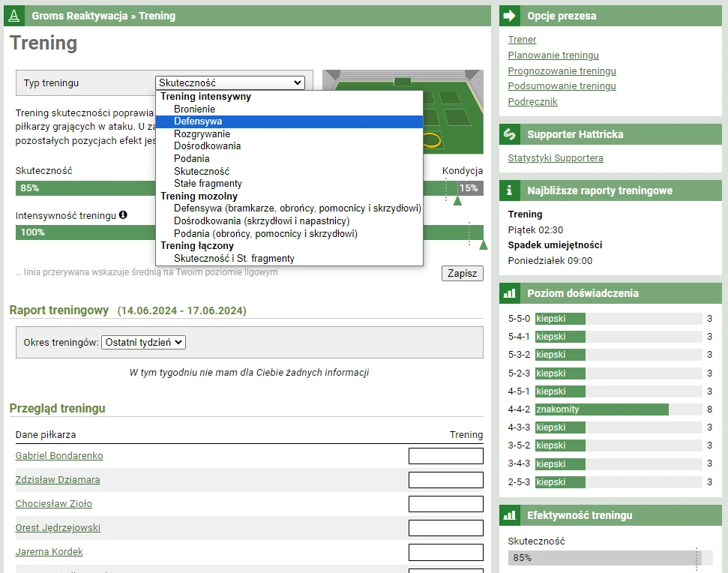Viewport: 728px width, 573px height.
Task: Click the bar chart icon beside Poziom doświadczenia
Action: pyautogui.click(x=510, y=293)
